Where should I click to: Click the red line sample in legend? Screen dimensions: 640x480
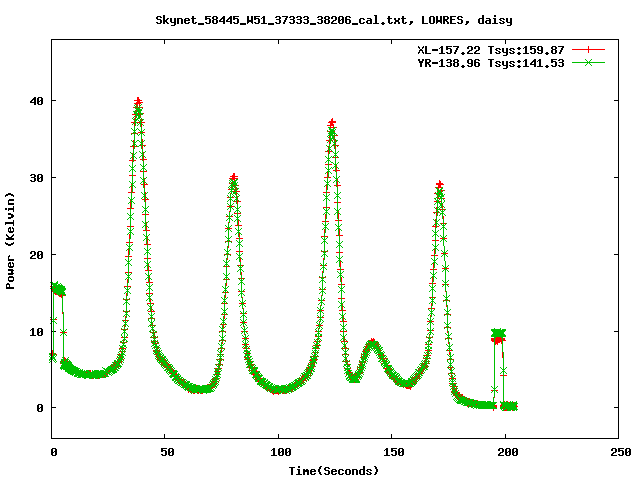(x=588, y=50)
